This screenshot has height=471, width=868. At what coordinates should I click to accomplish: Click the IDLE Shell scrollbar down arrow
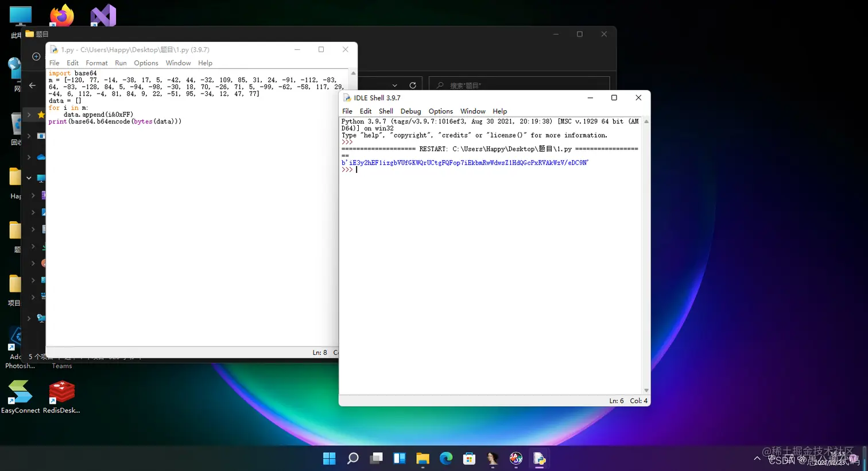tap(646, 391)
